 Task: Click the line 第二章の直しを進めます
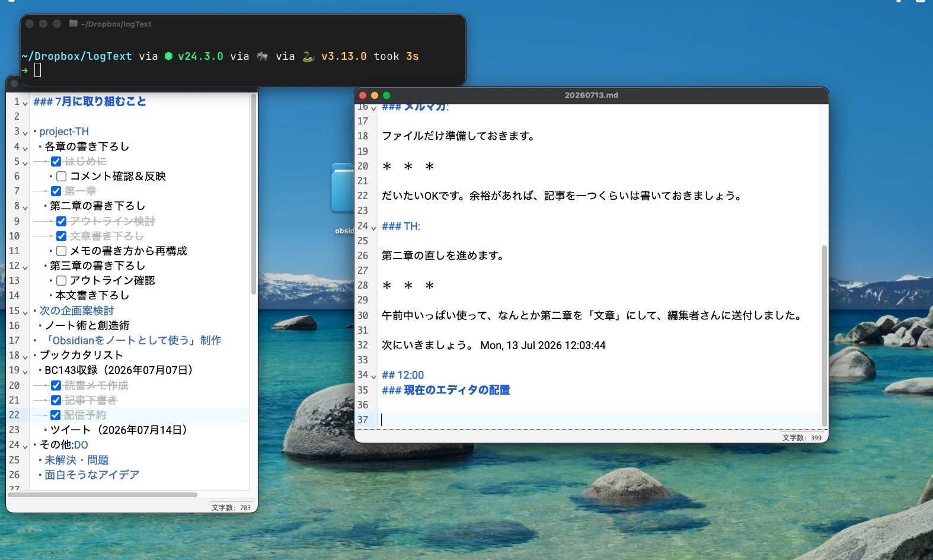click(443, 255)
